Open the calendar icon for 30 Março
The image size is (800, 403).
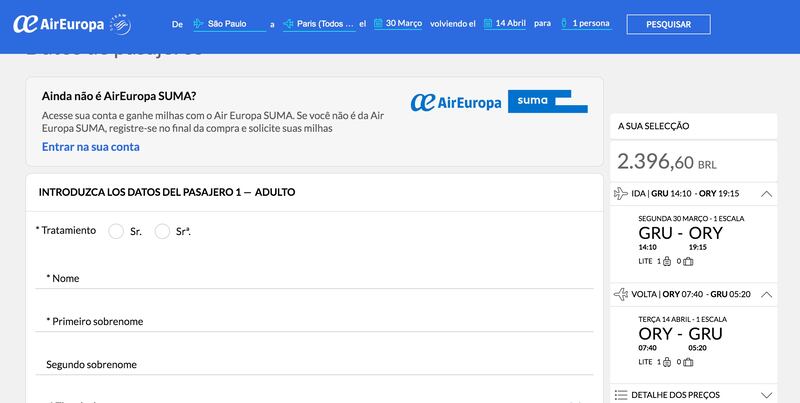[380, 23]
